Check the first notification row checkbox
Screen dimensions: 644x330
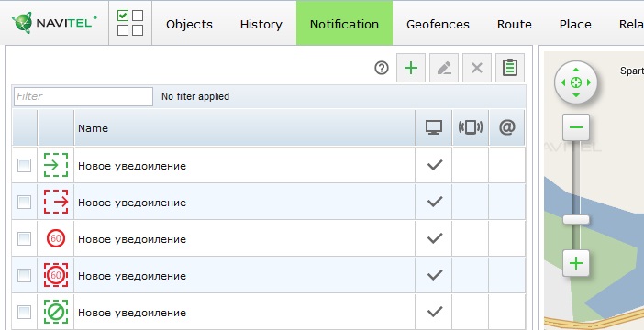[24, 166]
